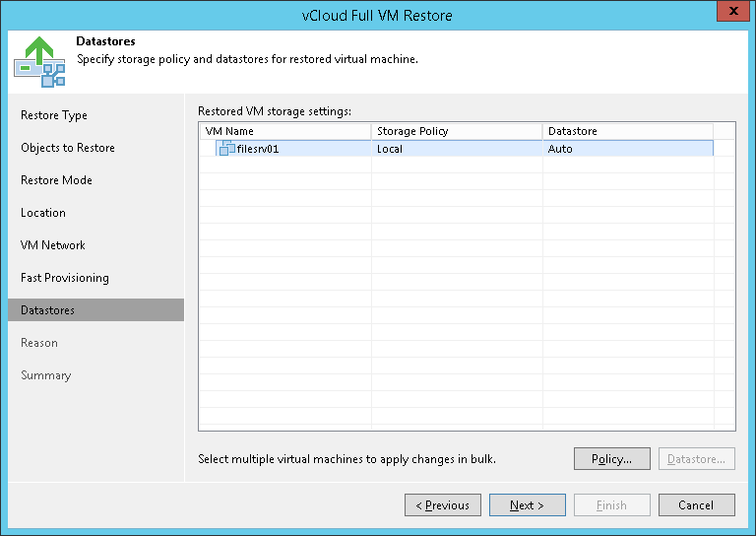Click the Auto datastore cell
The height and width of the screenshot is (536, 756).
pos(628,149)
